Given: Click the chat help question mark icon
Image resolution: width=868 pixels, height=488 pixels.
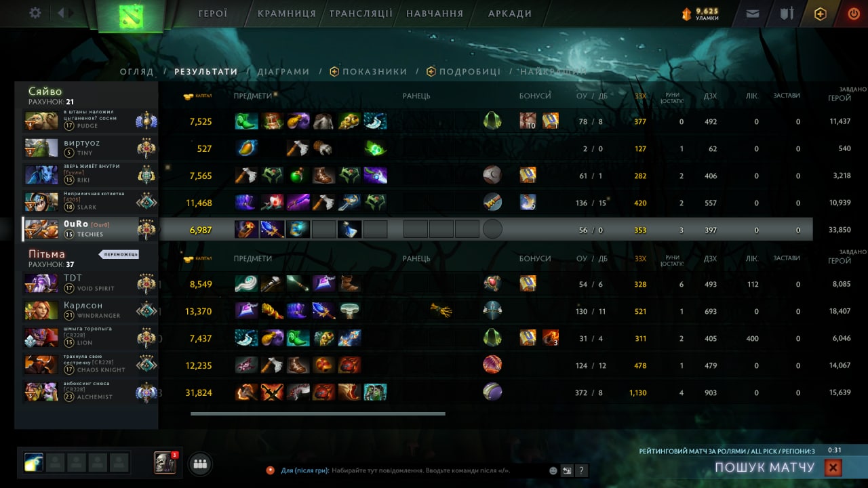Looking at the screenshot, I should pyautogui.click(x=581, y=470).
